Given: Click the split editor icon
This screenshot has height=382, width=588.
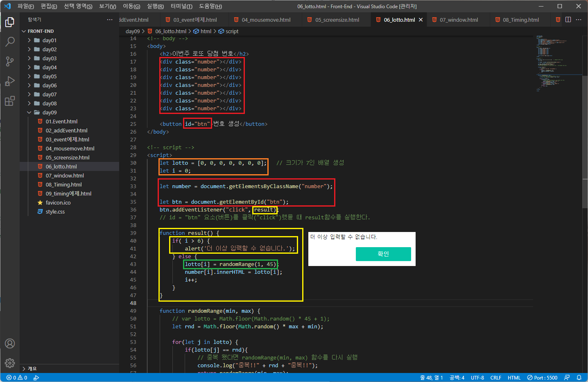Looking at the screenshot, I should (x=568, y=20).
